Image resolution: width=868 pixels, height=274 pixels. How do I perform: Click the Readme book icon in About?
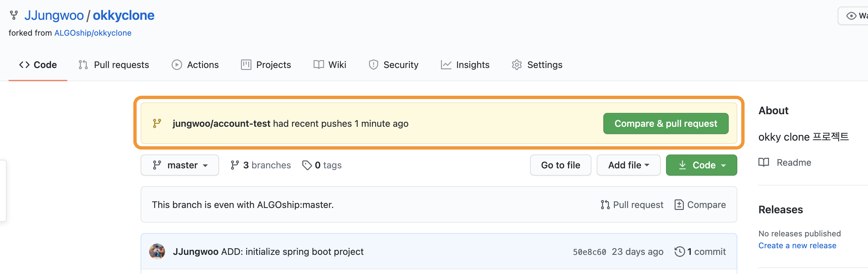(764, 162)
